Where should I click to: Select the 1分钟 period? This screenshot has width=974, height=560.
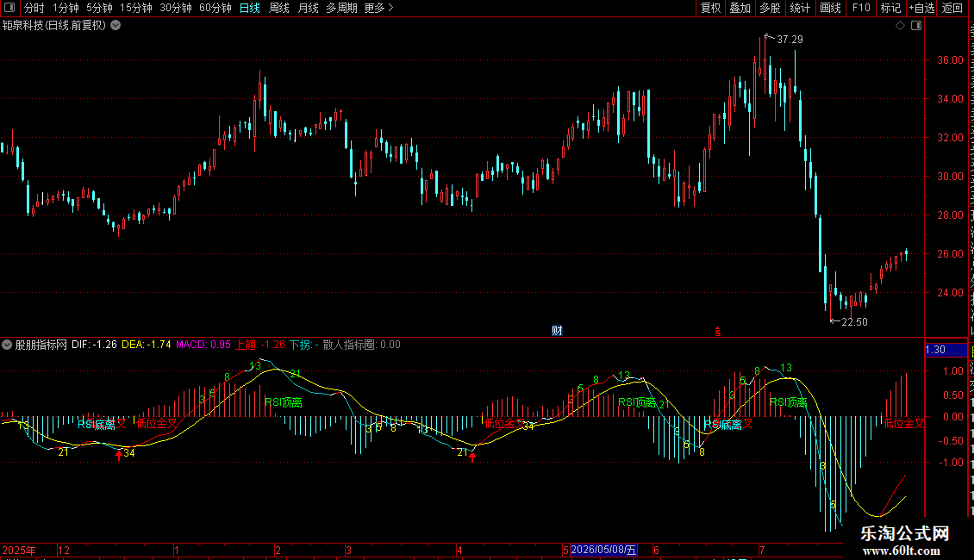66,8
